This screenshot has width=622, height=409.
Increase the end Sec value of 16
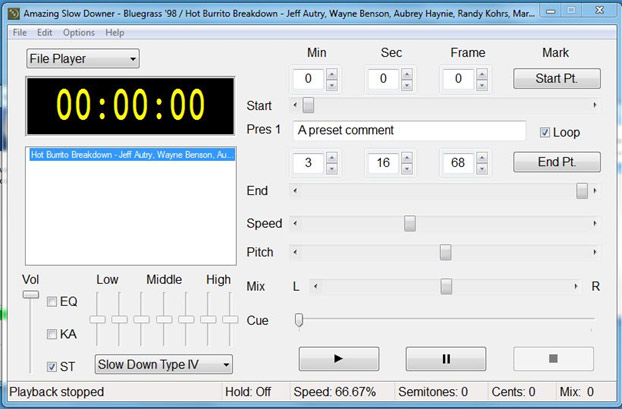click(407, 157)
